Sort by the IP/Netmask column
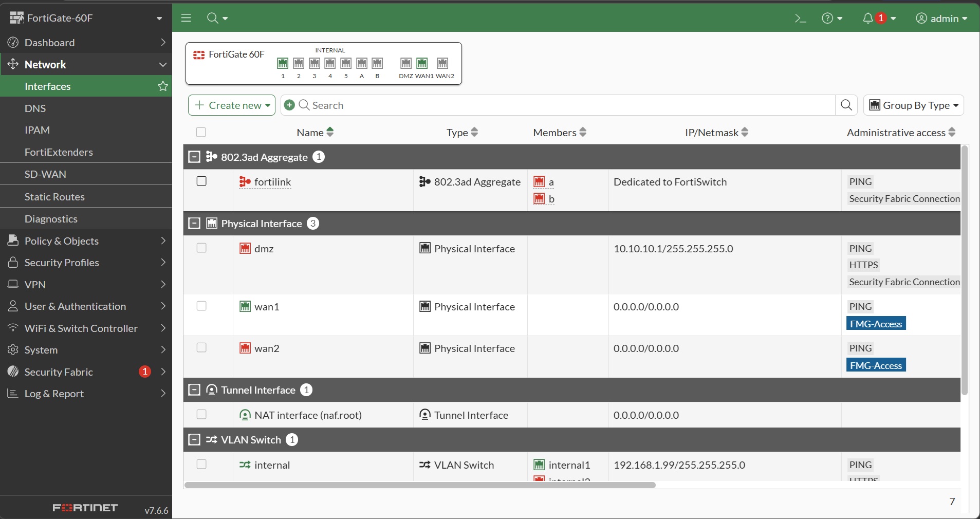Viewport: 980px width, 519px height. (716, 133)
